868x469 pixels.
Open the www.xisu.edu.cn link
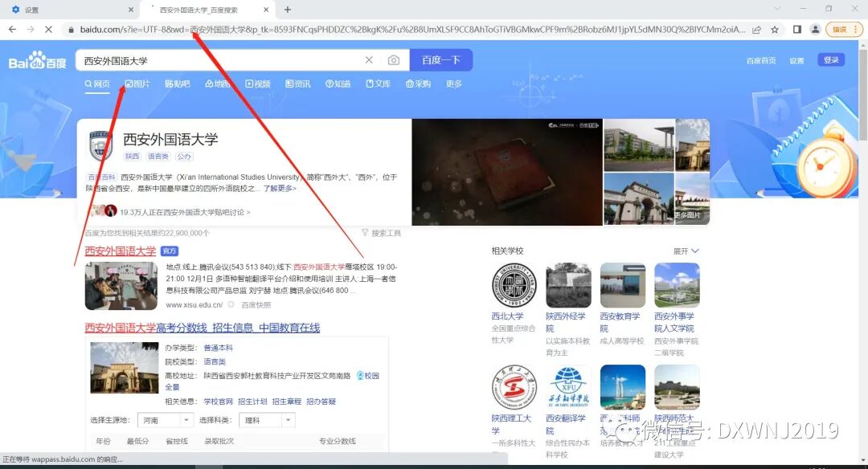click(x=194, y=304)
